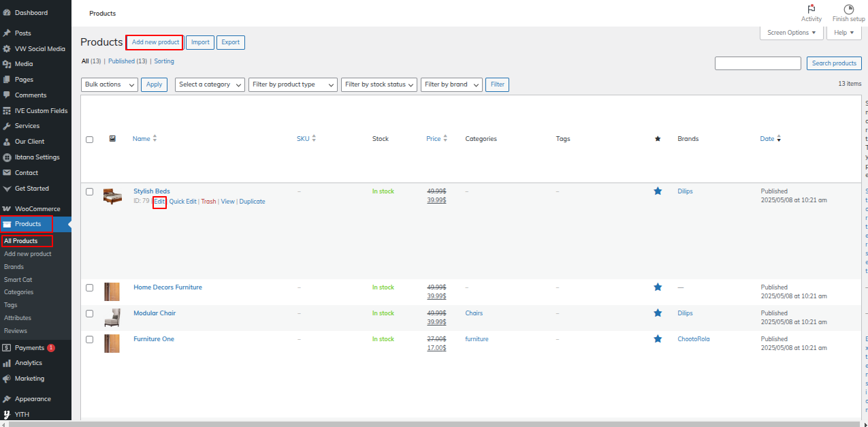Image resolution: width=868 pixels, height=427 pixels.
Task: Click the image column header icon
Action: [x=112, y=138]
